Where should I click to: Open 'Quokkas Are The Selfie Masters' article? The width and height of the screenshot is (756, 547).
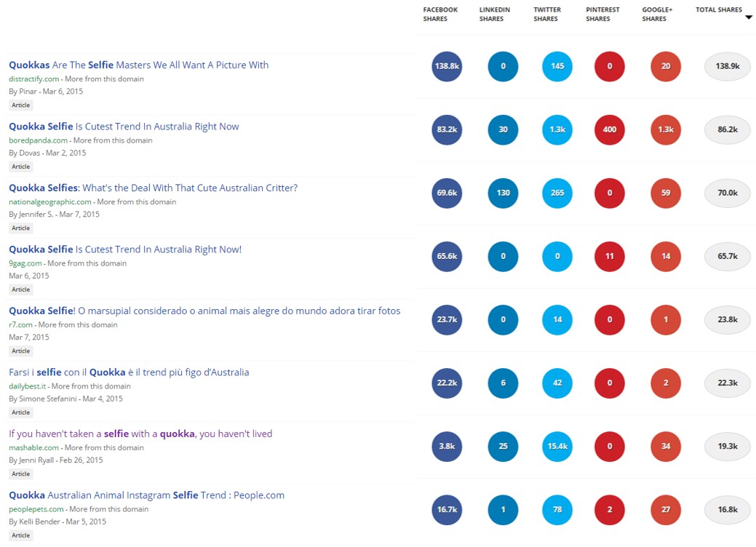[138, 65]
